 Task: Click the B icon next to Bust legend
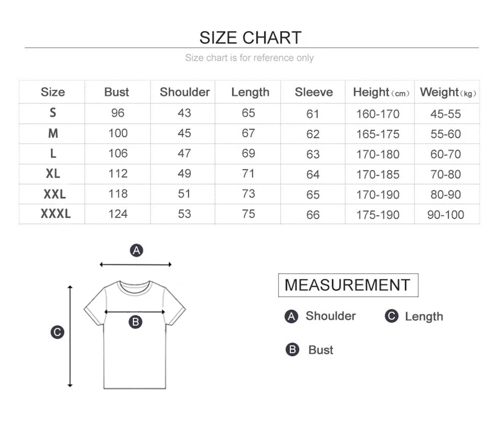[292, 350]
